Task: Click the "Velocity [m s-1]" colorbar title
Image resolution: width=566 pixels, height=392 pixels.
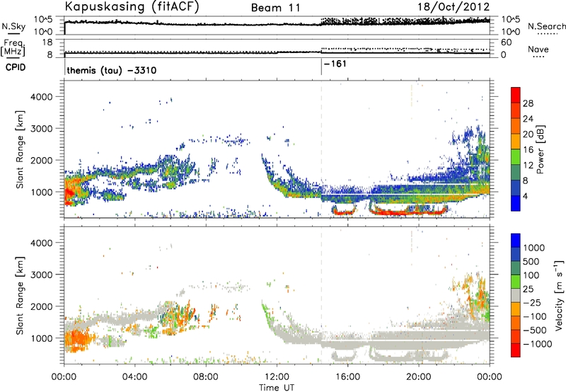Action: [559, 295]
